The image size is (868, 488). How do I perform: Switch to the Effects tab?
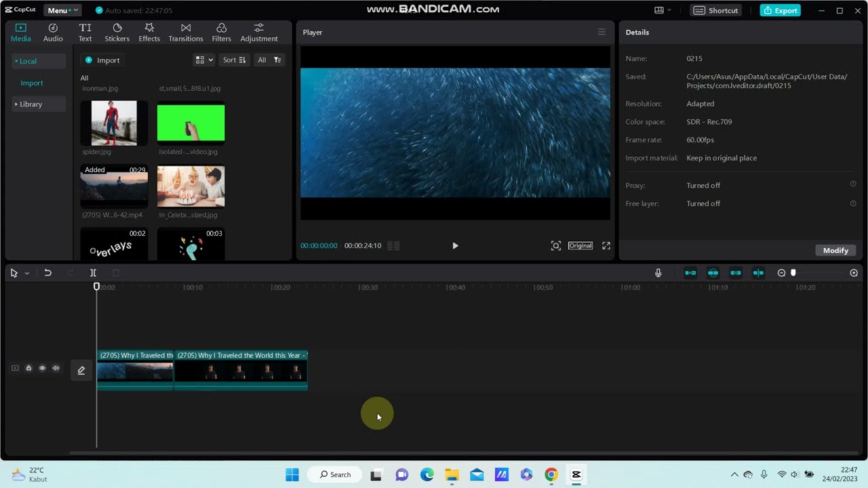[149, 33]
